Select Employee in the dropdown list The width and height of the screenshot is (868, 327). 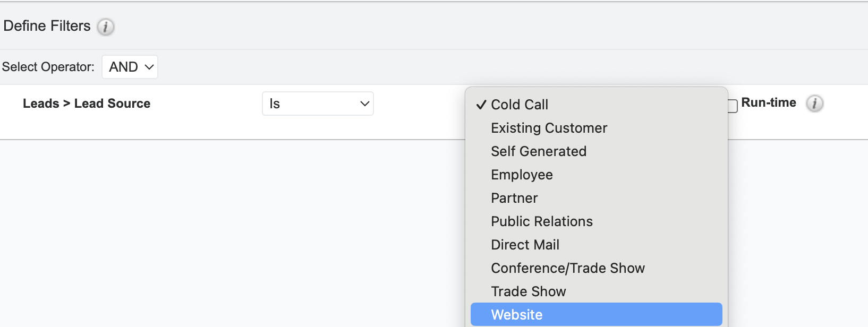(522, 175)
